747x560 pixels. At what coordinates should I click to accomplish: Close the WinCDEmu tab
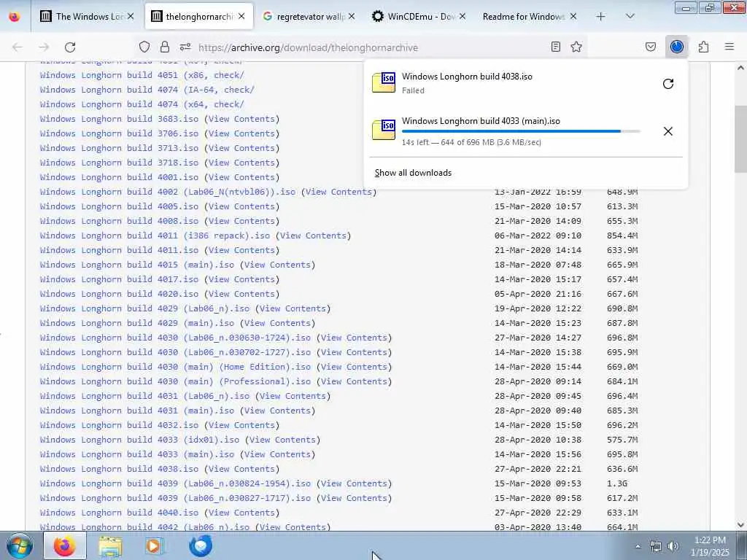[462, 17]
